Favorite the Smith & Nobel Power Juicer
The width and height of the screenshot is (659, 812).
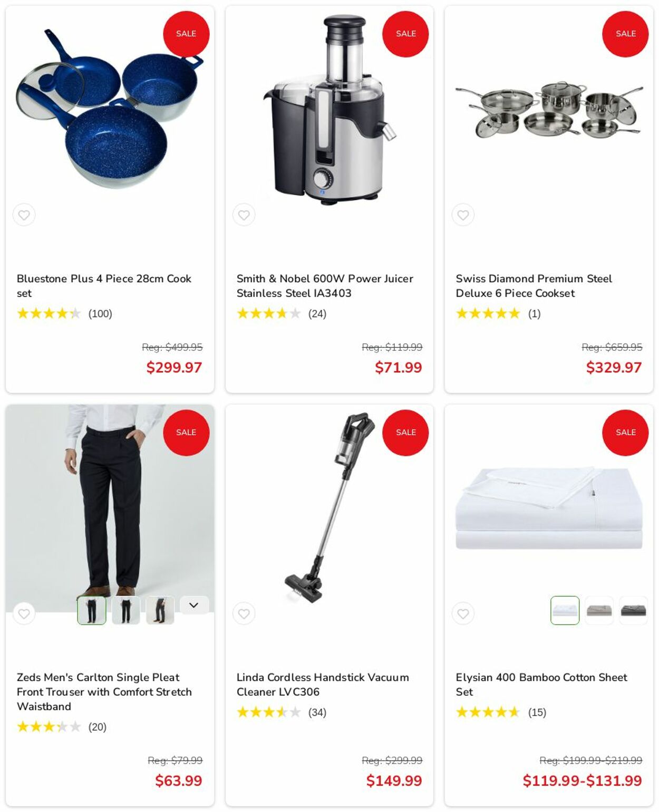click(244, 215)
